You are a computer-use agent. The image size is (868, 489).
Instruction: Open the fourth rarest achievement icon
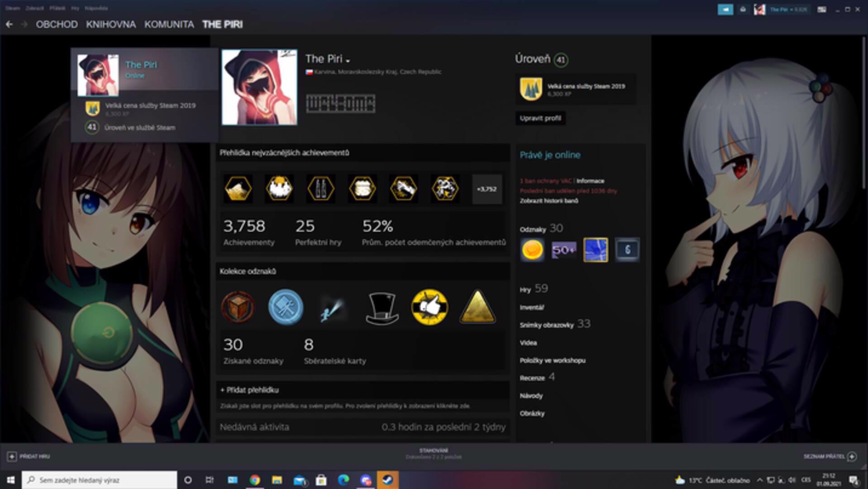[362, 189]
